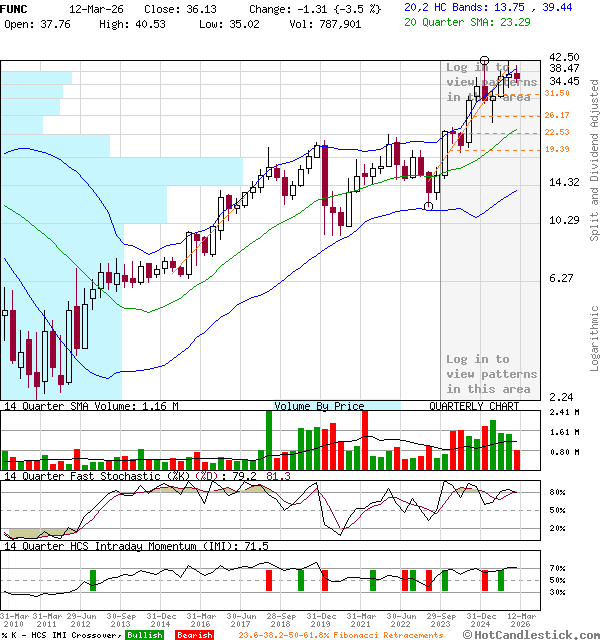Click the green Bullish legend badge
This screenshot has height=640, width=600.
click(x=145, y=635)
